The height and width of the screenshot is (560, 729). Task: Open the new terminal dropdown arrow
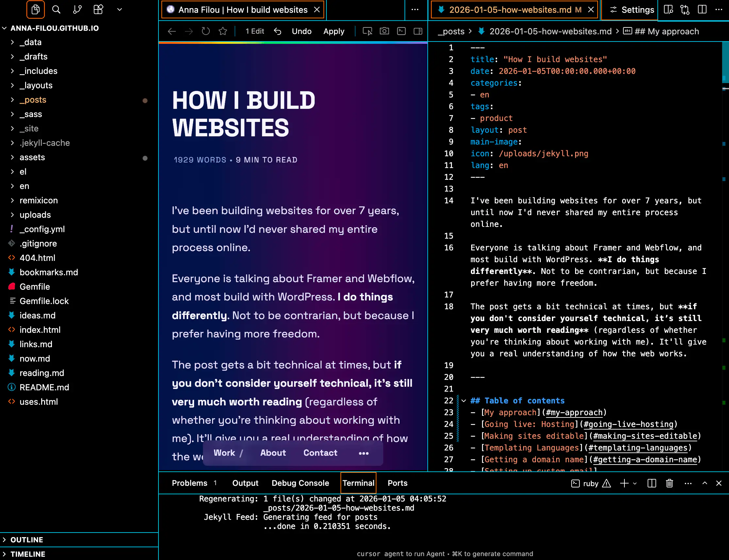(635, 483)
